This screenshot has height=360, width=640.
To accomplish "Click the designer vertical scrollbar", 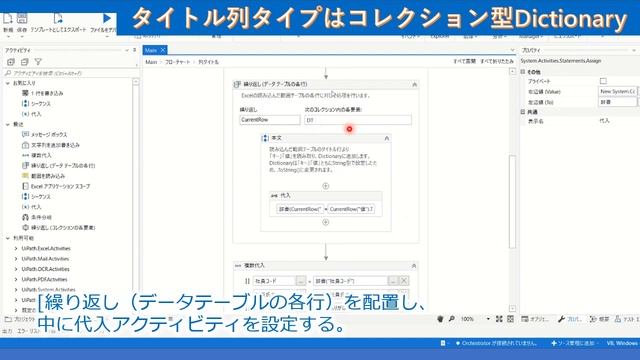I will tap(513, 201).
